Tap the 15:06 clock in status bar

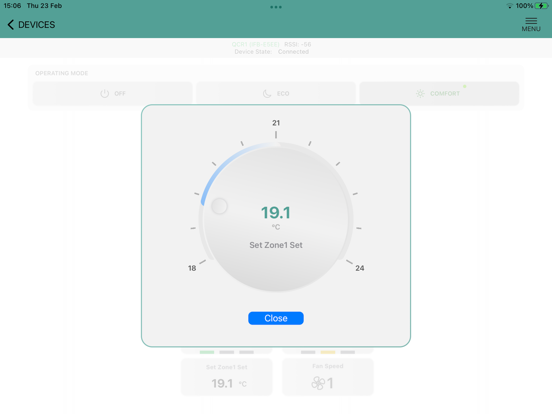tap(12, 6)
